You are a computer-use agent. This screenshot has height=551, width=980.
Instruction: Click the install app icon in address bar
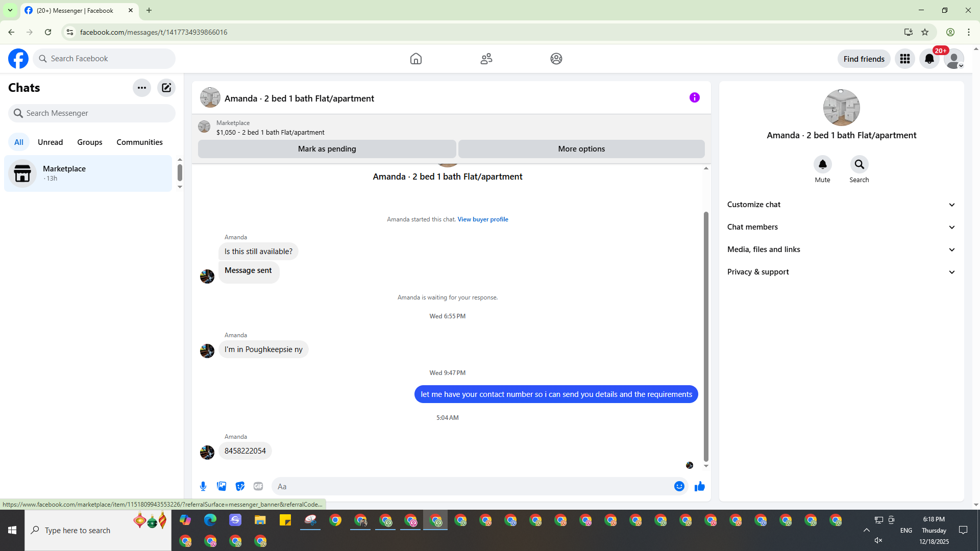pyautogui.click(x=908, y=32)
